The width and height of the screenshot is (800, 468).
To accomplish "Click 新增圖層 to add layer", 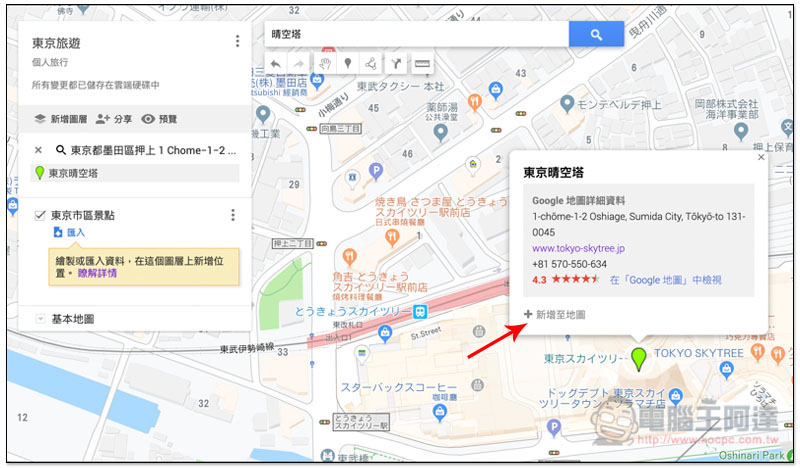I will 61,119.
